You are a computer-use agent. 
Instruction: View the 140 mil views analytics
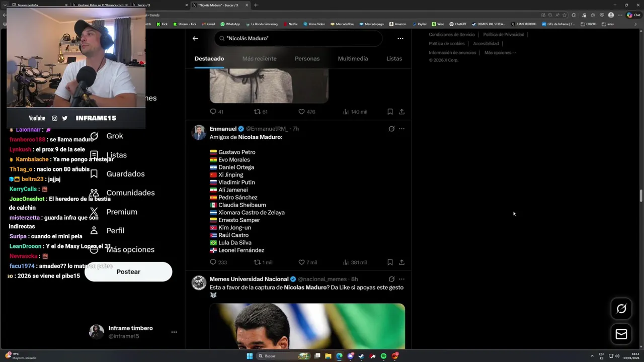click(x=355, y=112)
